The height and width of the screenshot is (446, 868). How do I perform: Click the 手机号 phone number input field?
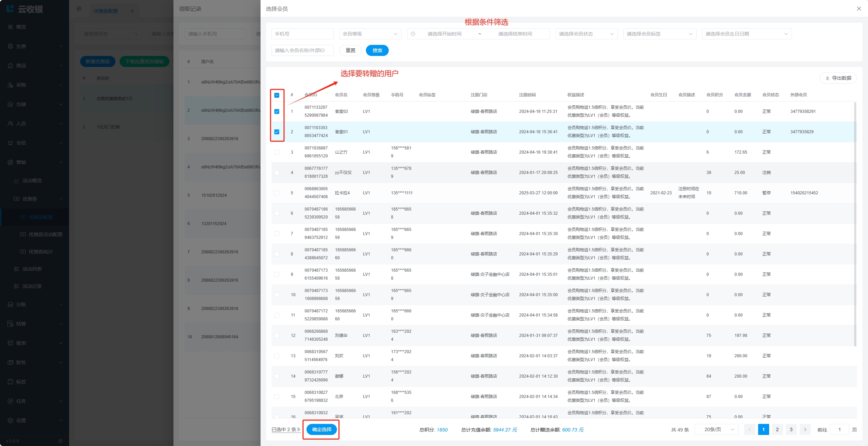click(302, 34)
